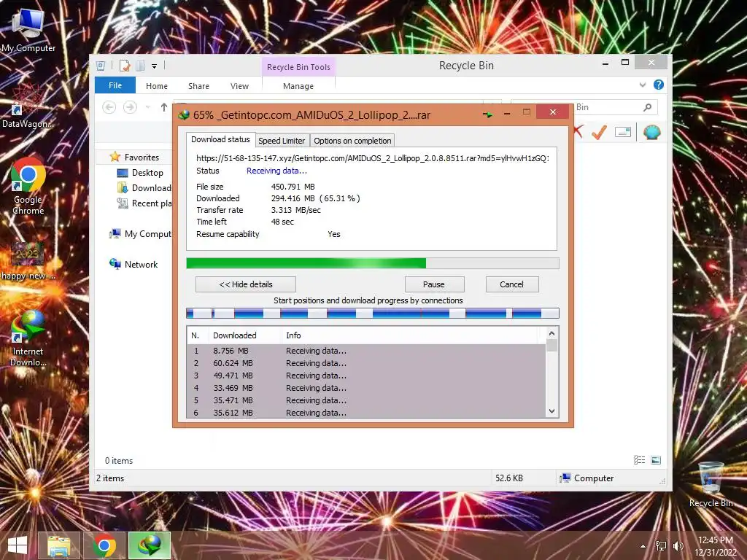
Task: Open File Explorer from the taskbar
Action: pyautogui.click(x=59, y=545)
